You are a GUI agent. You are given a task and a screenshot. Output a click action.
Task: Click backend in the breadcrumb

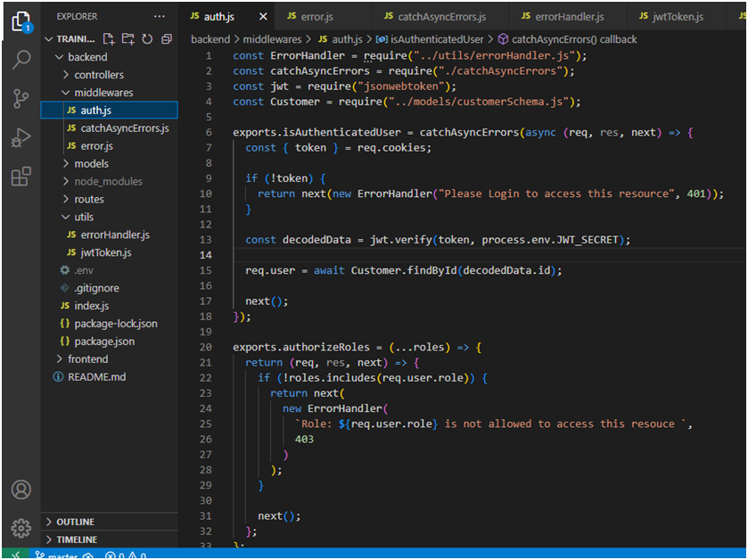[210, 39]
